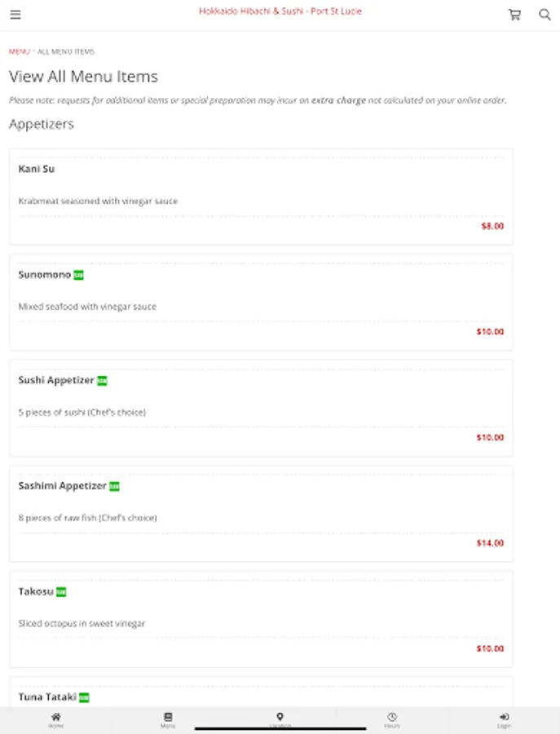Open the shopping cart

514,15
